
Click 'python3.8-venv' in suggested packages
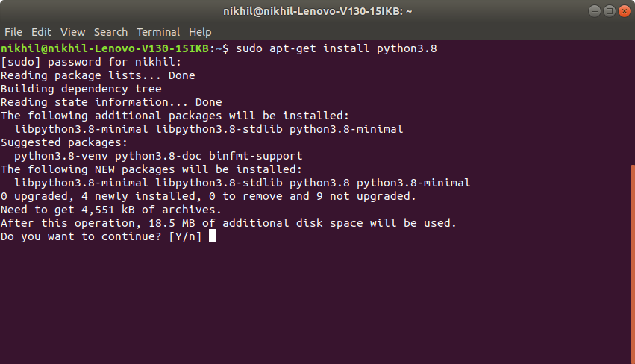pos(60,156)
